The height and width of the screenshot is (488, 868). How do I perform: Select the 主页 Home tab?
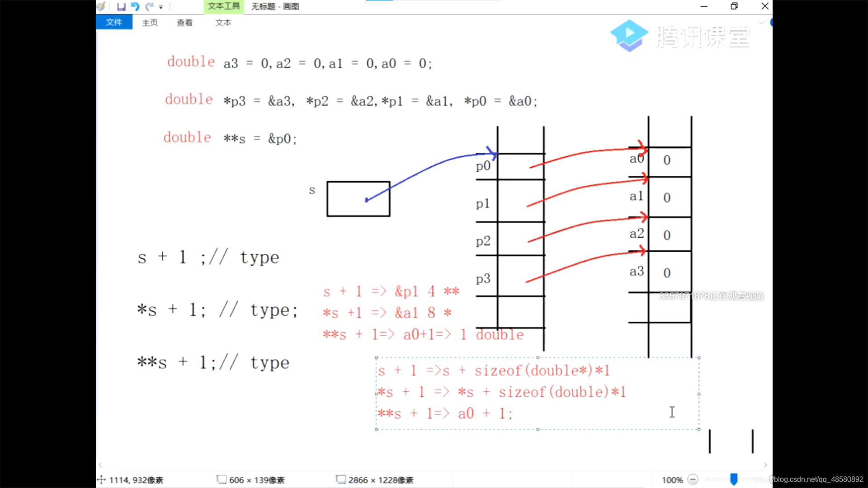pos(150,22)
